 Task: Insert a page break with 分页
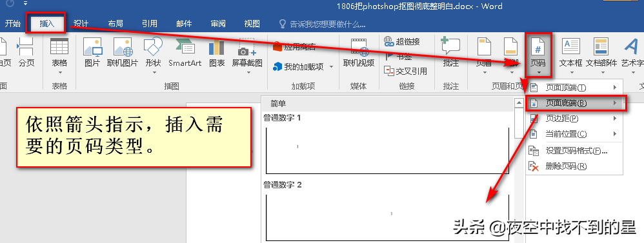point(26,52)
